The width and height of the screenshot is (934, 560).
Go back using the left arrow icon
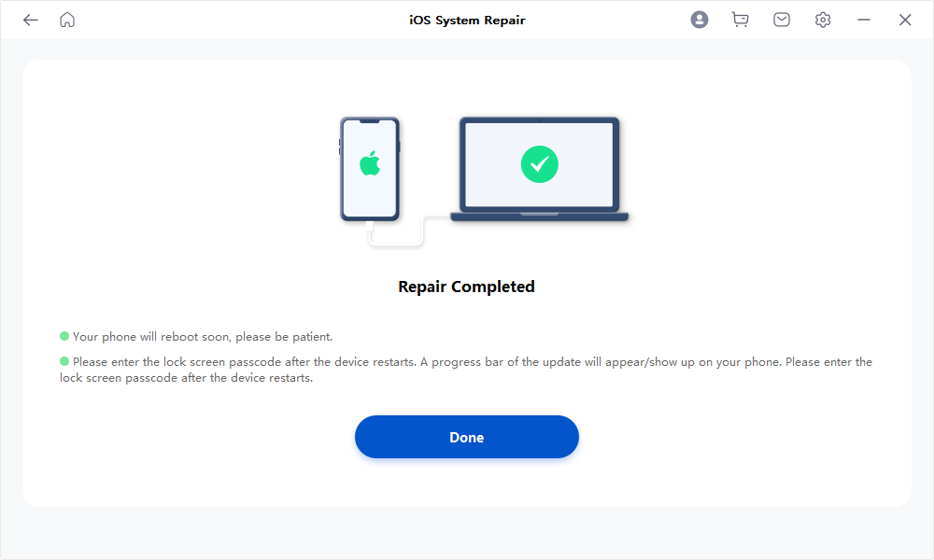[x=31, y=21]
